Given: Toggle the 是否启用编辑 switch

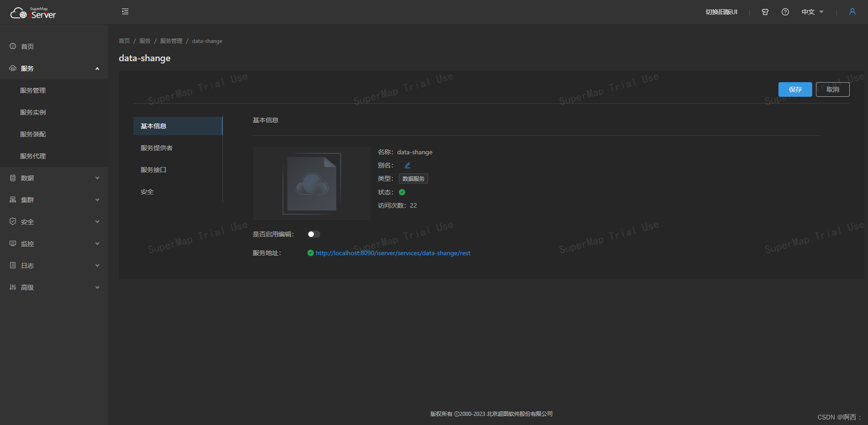Looking at the screenshot, I should pos(314,234).
